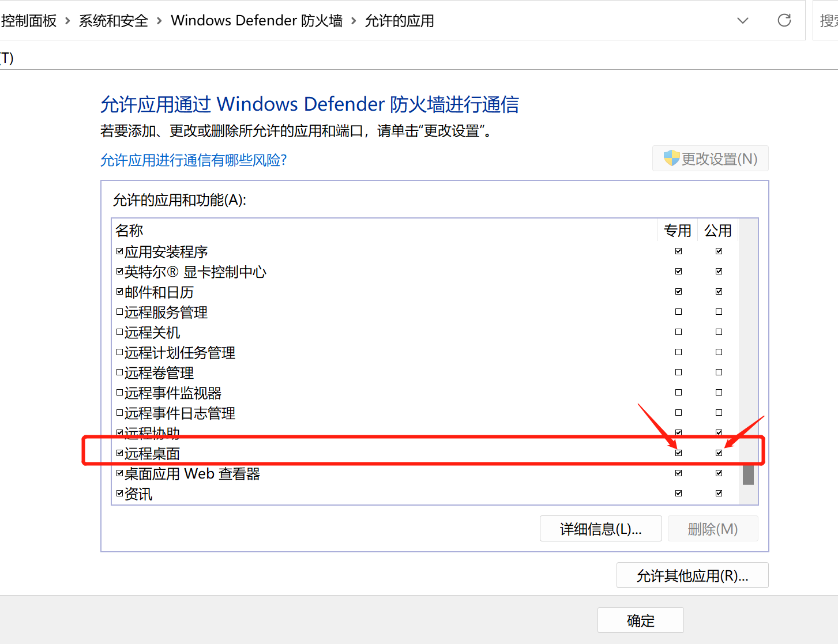The height and width of the screenshot is (644, 838).
Task: Expand the chevron after 控制面板 breadcrumb
Action: tap(67, 21)
